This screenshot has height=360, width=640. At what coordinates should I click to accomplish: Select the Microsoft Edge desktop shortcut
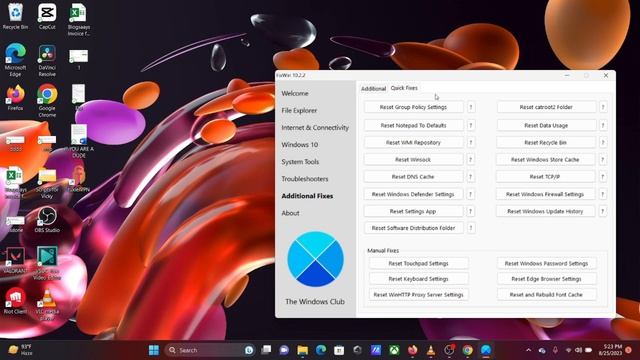click(x=15, y=60)
